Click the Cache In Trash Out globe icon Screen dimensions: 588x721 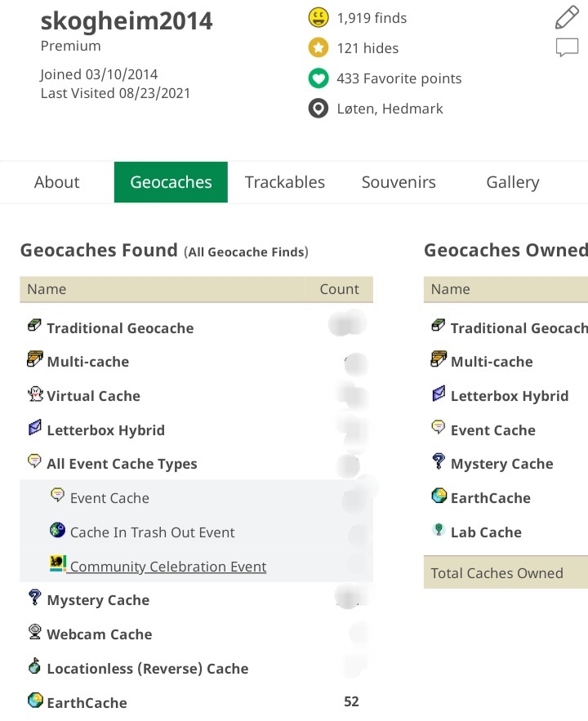(x=57, y=530)
